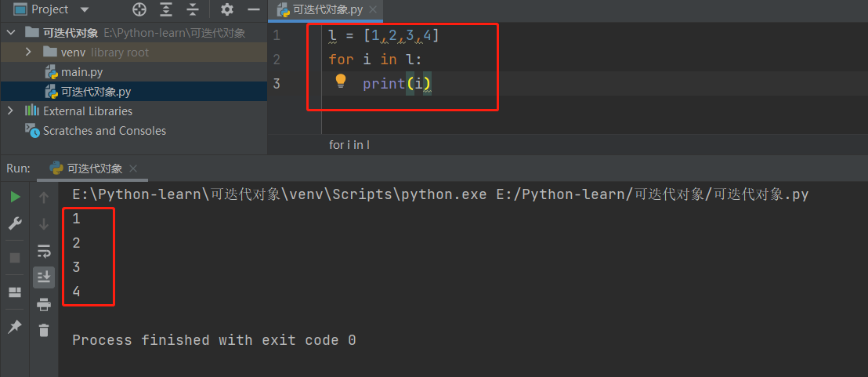868x377 pixels.
Task: Toggle soft-wrap in the Run console
Action: coord(44,251)
